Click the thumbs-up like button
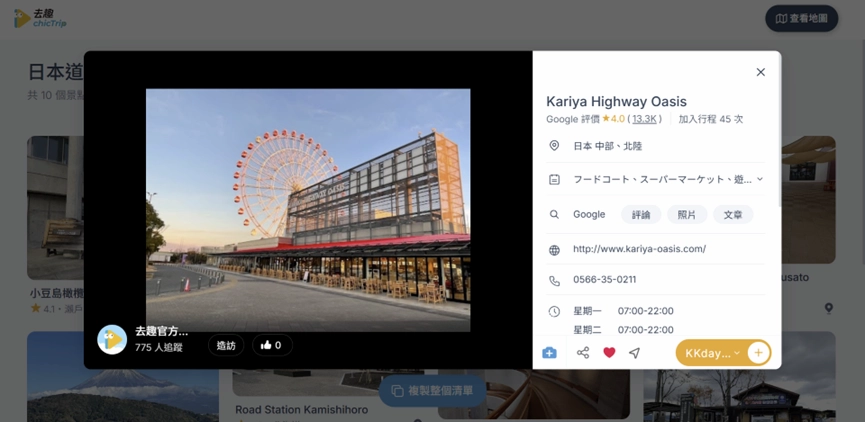Viewport: 865px width, 422px height. 272,345
